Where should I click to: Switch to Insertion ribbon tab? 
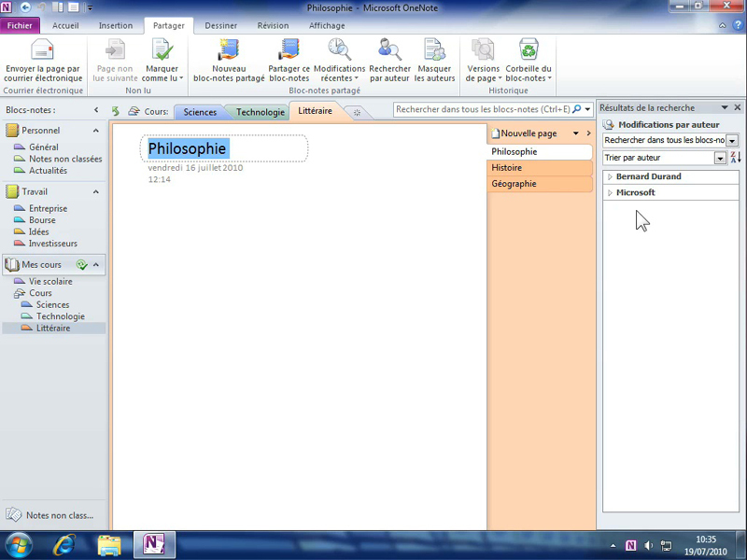[x=116, y=26]
